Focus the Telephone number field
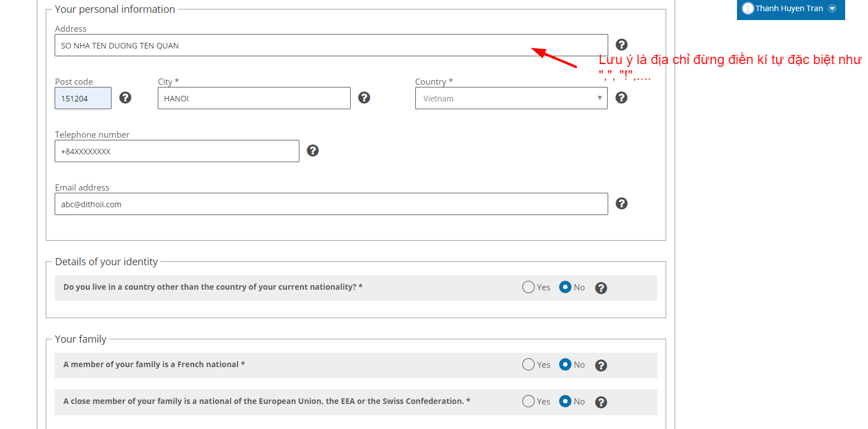This screenshot has height=429, width=868. coord(177,151)
